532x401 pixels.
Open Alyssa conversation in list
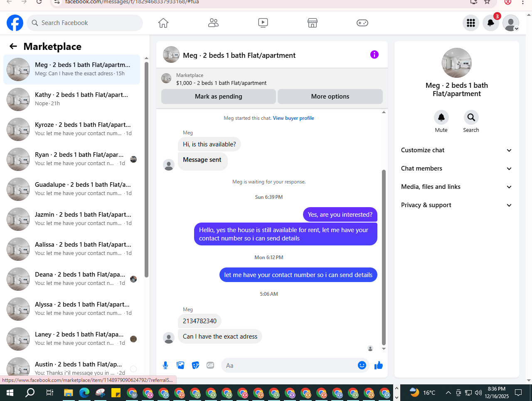pyautogui.click(x=71, y=309)
